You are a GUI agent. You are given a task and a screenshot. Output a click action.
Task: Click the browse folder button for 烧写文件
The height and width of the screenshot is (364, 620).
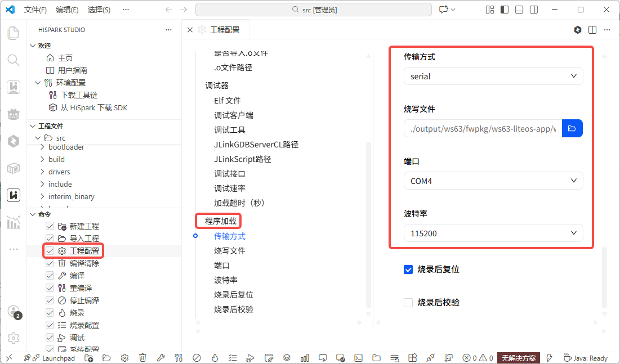pyautogui.click(x=572, y=128)
